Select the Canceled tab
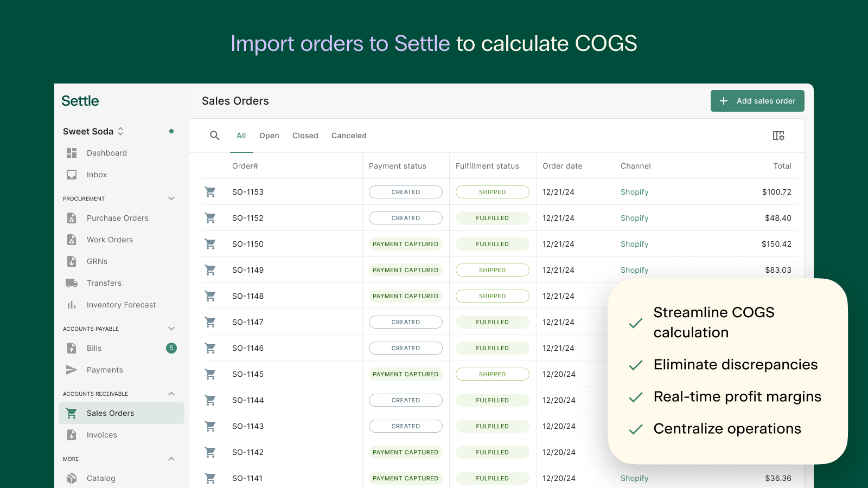This screenshot has height=488, width=868. [349, 136]
